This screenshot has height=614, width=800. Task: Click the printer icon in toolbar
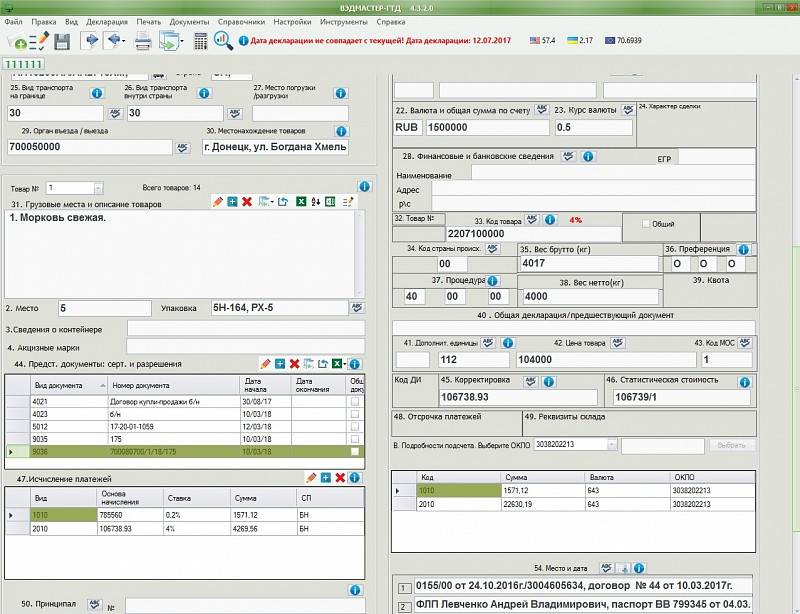tap(143, 41)
